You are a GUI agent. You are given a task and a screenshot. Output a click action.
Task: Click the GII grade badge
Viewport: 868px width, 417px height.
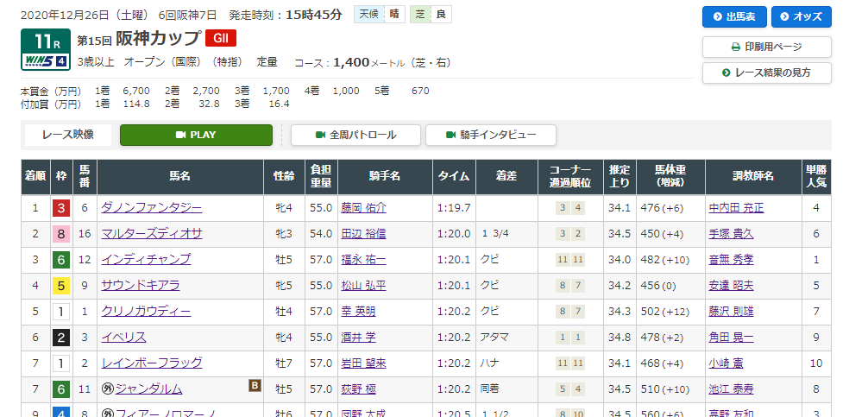coord(221,38)
